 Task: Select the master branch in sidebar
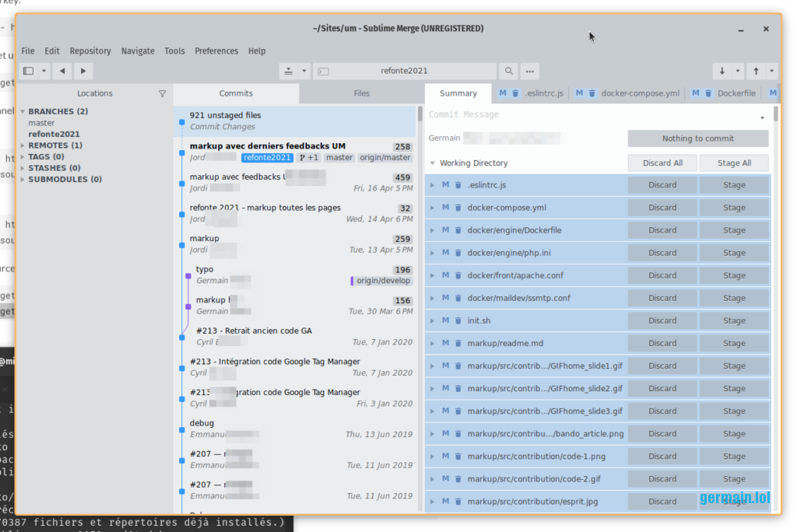[x=41, y=123]
